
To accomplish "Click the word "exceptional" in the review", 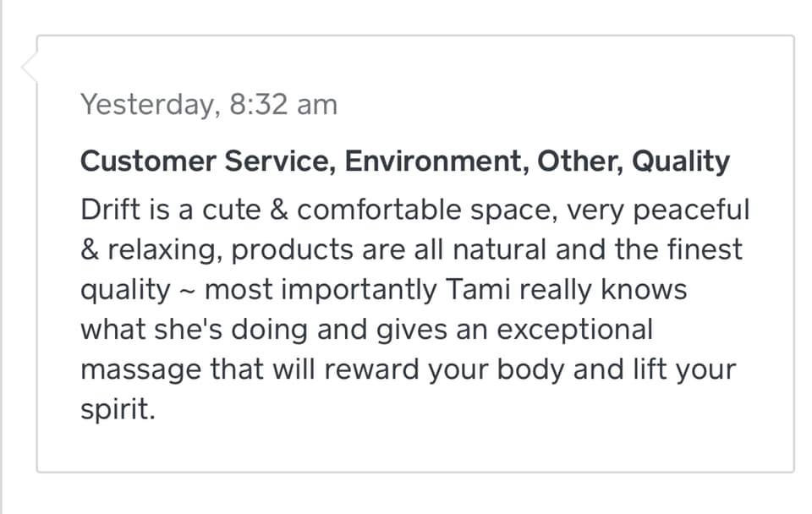I will [x=575, y=330].
